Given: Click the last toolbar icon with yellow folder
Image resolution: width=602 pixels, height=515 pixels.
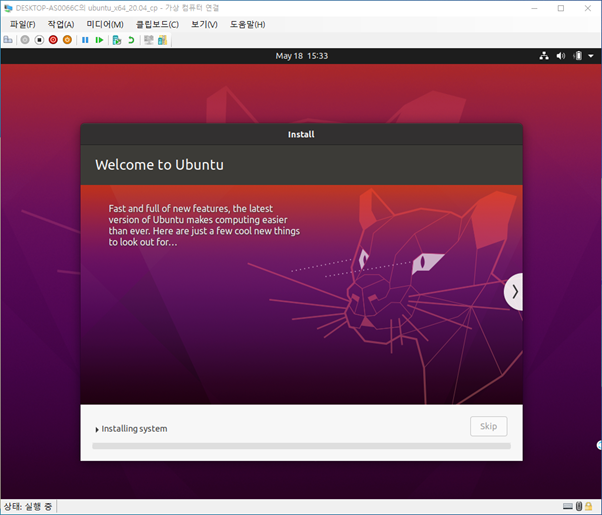Looking at the screenshot, I should click(162, 40).
